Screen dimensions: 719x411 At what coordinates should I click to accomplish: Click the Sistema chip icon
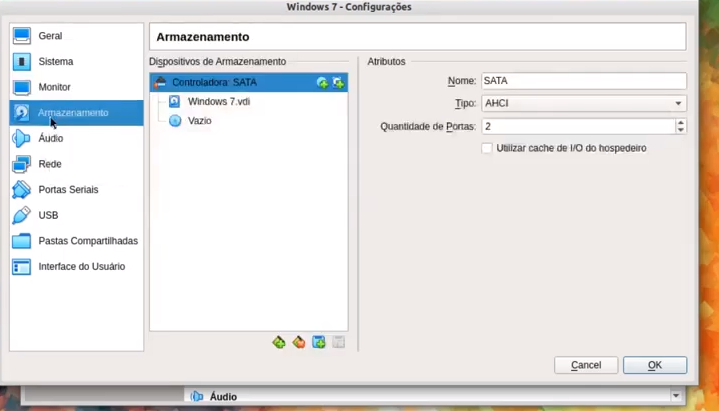pyautogui.click(x=22, y=61)
